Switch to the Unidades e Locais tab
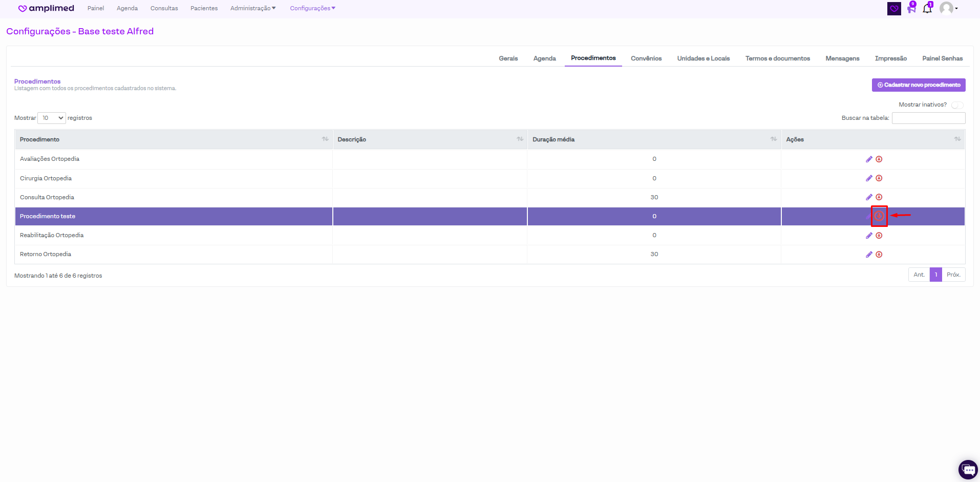The width and height of the screenshot is (980, 482). point(703,58)
